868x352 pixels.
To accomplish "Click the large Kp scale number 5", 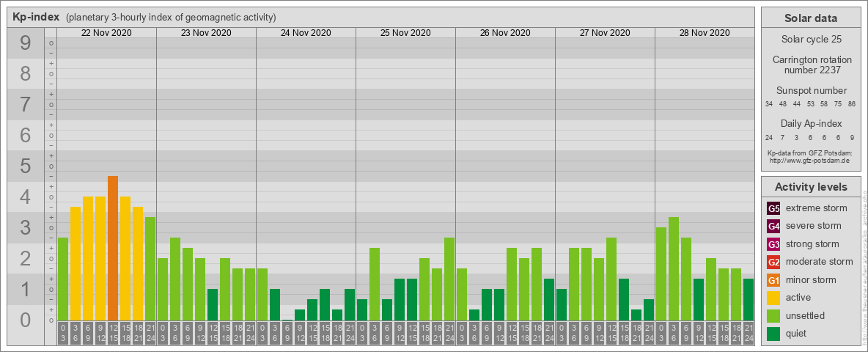I will pyautogui.click(x=26, y=166).
